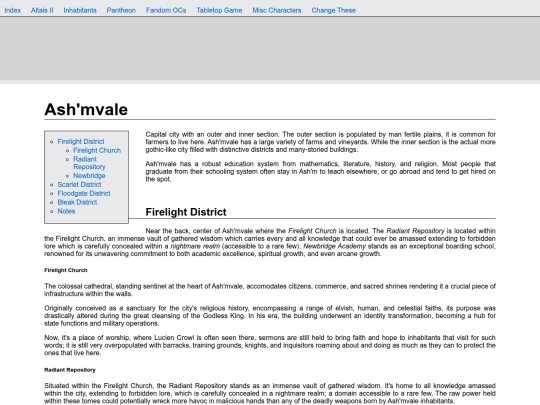This screenshot has width=540, height=405.
Task: Open the Inhabitants nav item
Action: [80, 10]
